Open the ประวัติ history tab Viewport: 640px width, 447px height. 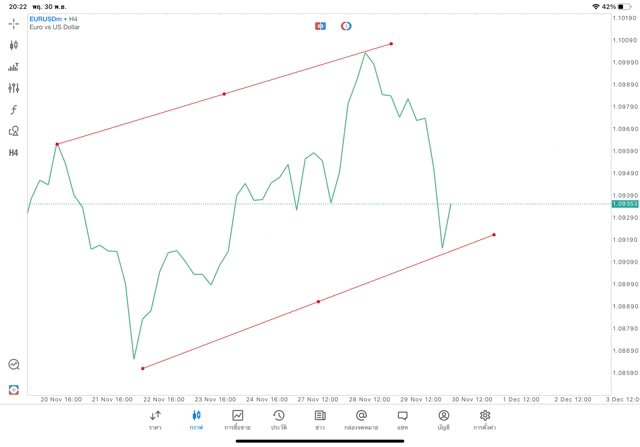coord(278,419)
